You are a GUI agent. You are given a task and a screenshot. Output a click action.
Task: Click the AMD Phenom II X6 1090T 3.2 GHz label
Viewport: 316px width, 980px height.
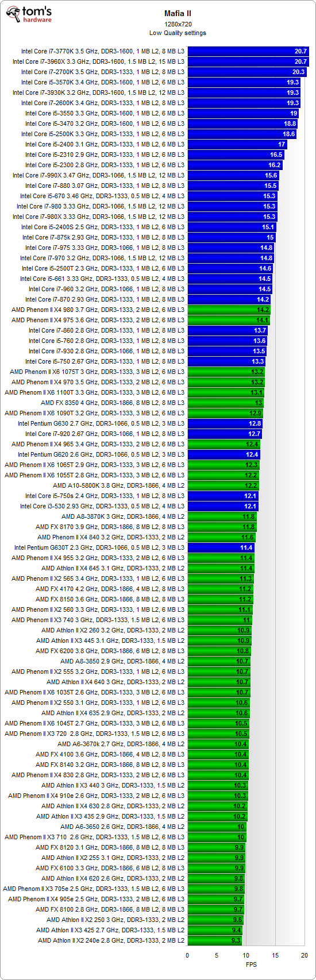click(x=95, y=413)
